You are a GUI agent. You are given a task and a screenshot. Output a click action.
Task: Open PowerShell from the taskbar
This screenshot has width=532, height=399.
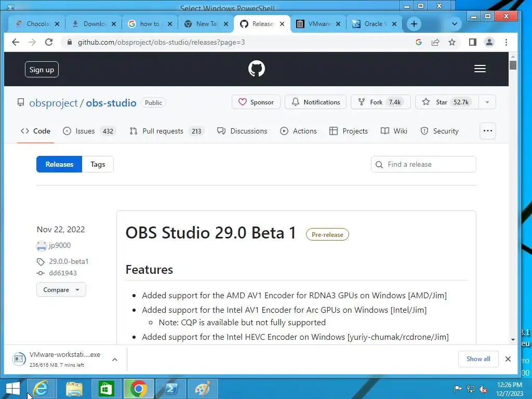tap(170, 389)
